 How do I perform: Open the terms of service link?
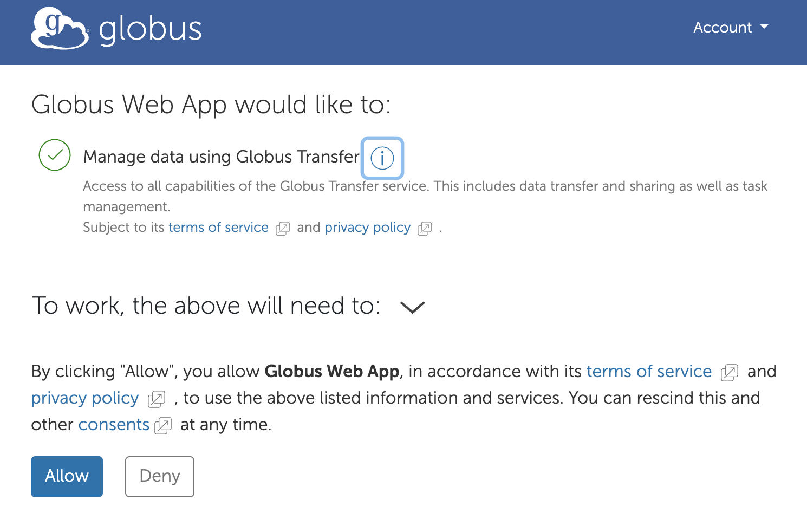click(x=218, y=227)
